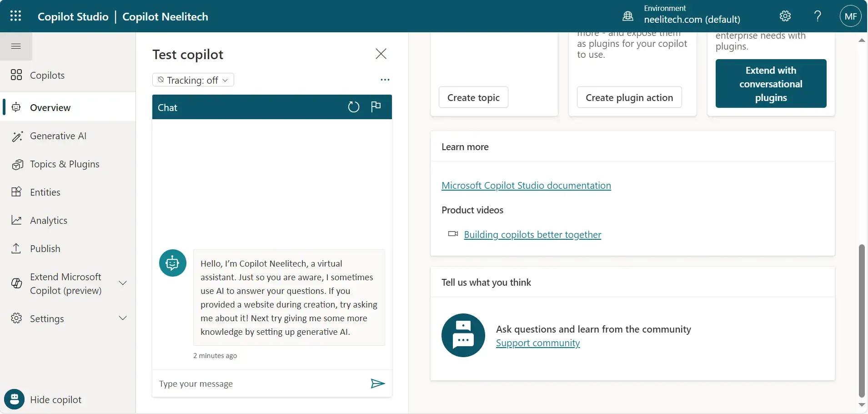Click Extend with conversational plugins button
This screenshot has height=414, width=868.
pos(771,84)
